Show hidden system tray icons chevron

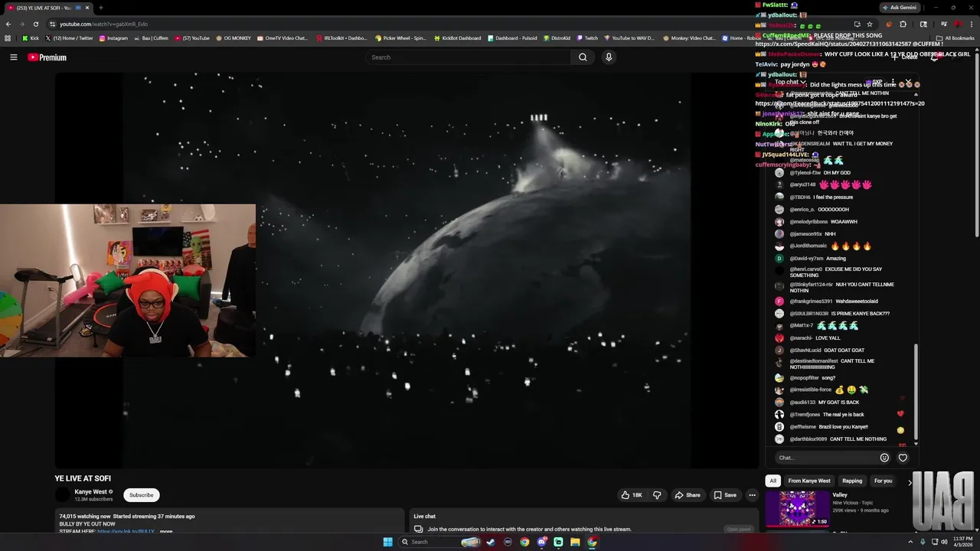(x=910, y=542)
